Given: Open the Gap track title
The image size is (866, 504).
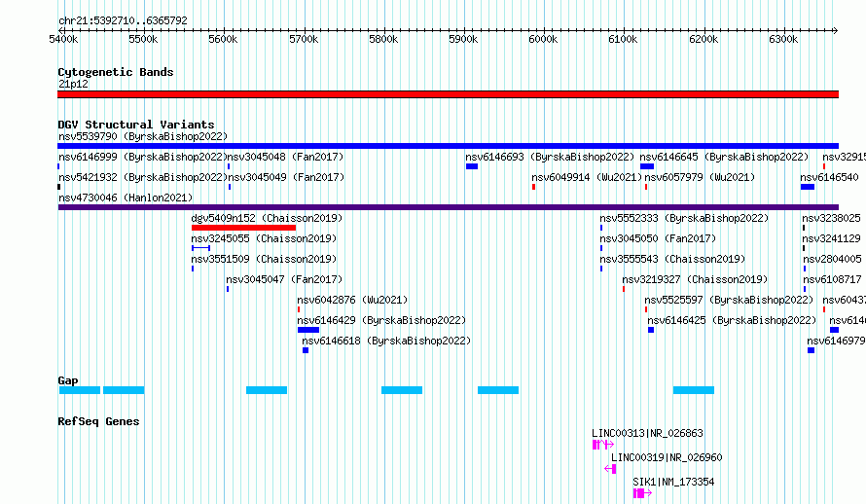Looking at the screenshot, I should click(68, 380).
